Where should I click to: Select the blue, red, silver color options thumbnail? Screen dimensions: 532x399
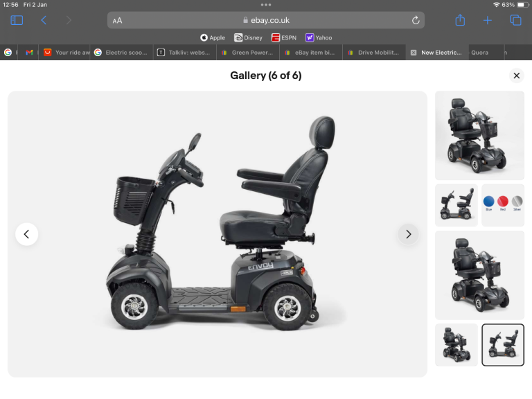point(503,205)
